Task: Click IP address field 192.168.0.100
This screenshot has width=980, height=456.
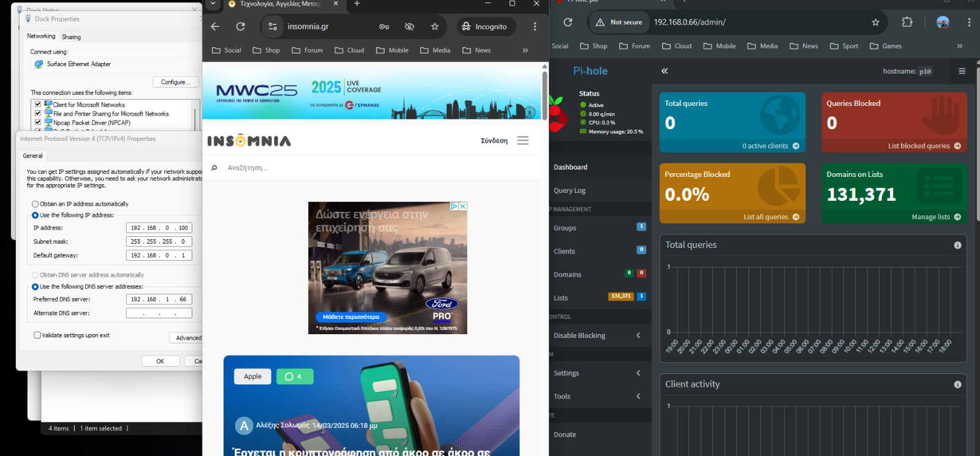Action: (x=159, y=228)
